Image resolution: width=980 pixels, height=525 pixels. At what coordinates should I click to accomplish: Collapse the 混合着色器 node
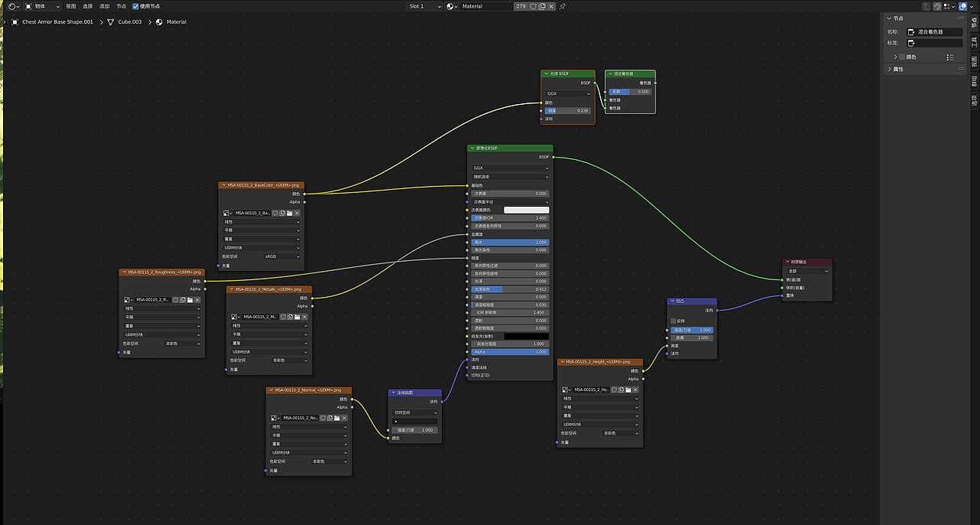click(610, 73)
